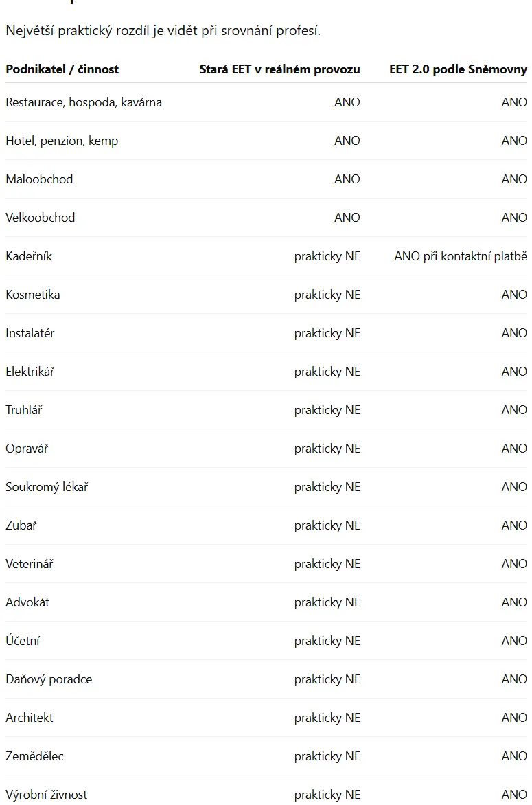
Task: Click the 'EET 2.0 podle Sněmovny' header
Action: pyautogui.click(x=458, y=69)
